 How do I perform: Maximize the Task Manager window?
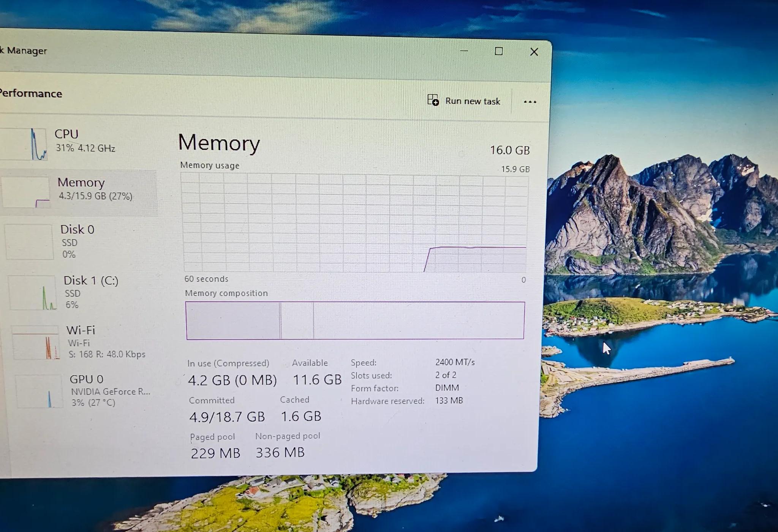(499, 51)
